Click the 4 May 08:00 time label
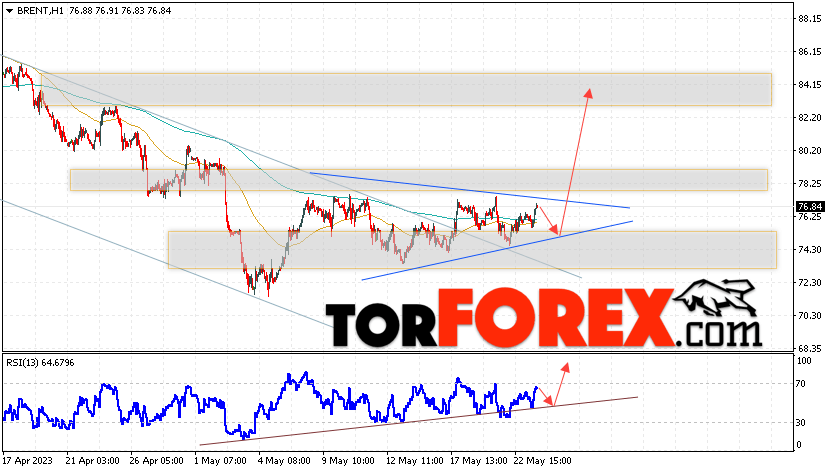 click(284, 461)
